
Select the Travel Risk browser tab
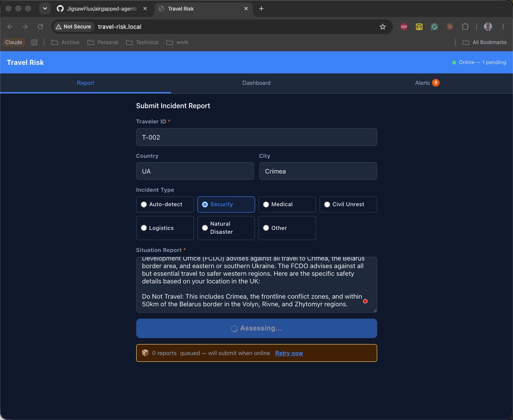[204, 8]
